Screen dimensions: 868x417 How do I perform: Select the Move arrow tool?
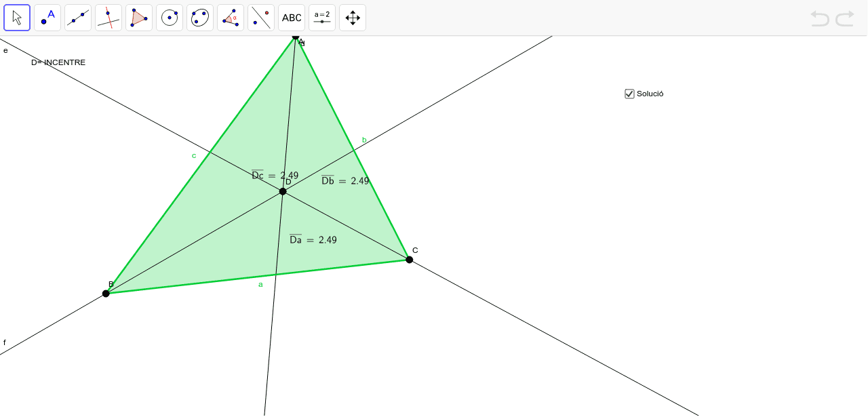click(17, 18)
